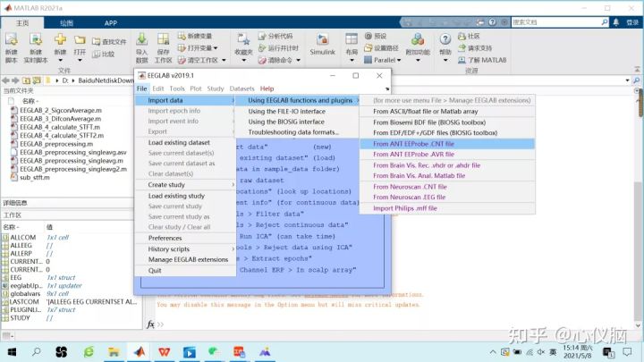Click the search documentation input field
The width and height of the screenshot is (644, 362).
pos(556,22)
